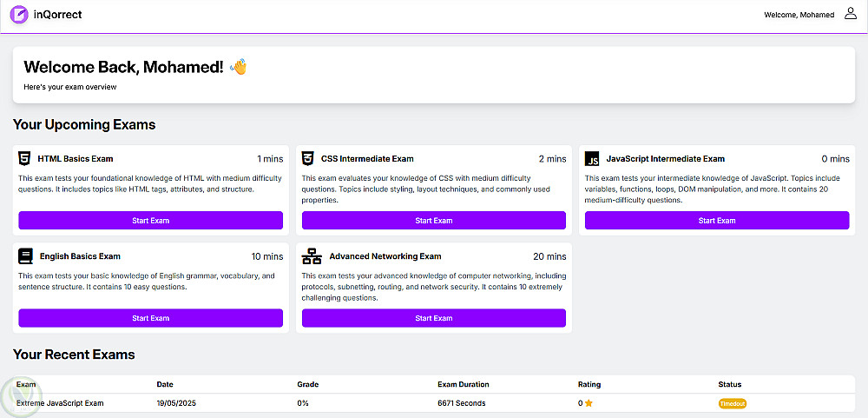
Task: Click the Rating column header
Action: (x=589, y=384)
